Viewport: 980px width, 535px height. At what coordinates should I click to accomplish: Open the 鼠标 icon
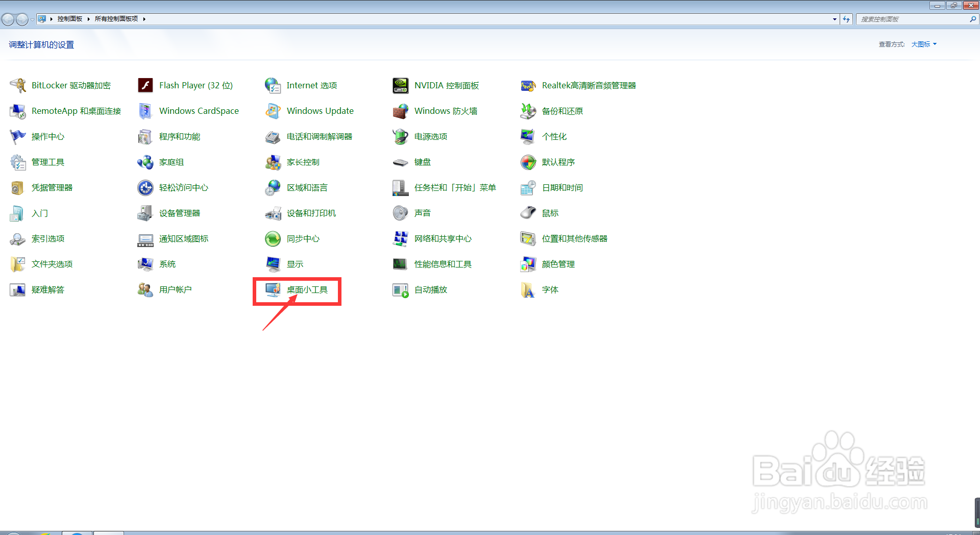pos(528,213)
